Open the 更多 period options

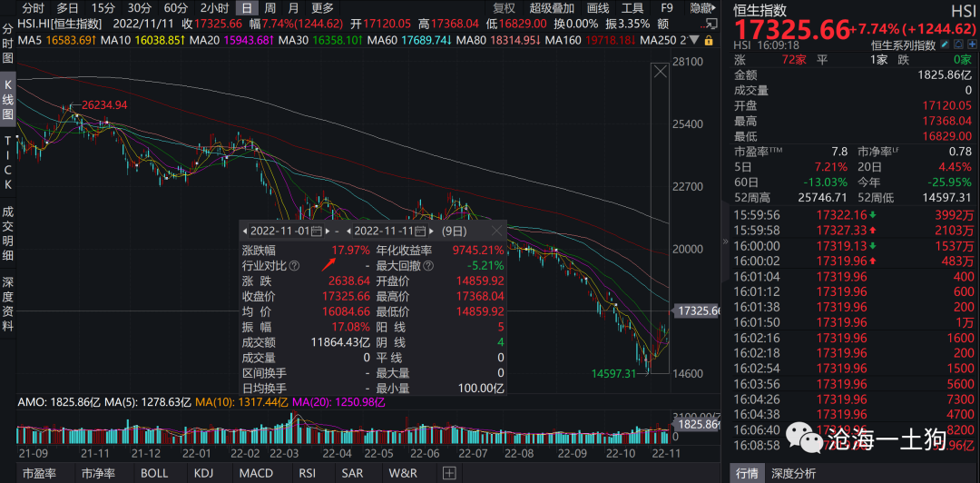(x=323, y=8)
